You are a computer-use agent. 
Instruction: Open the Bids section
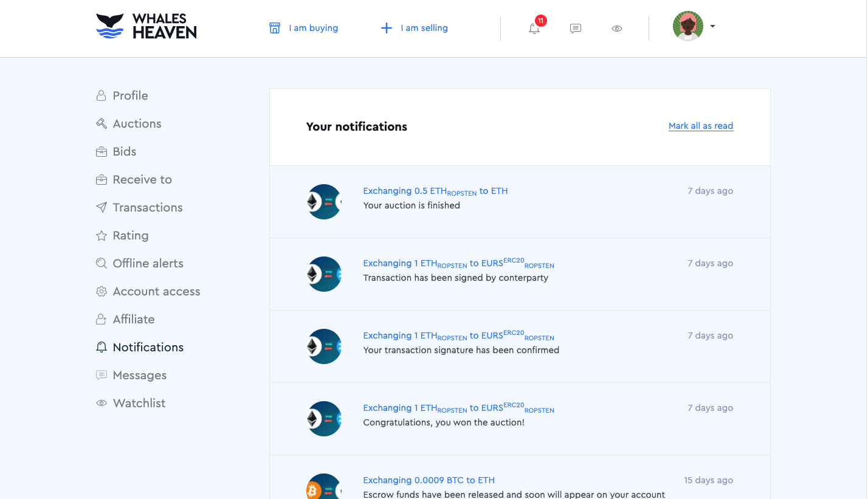coord(125,151)
